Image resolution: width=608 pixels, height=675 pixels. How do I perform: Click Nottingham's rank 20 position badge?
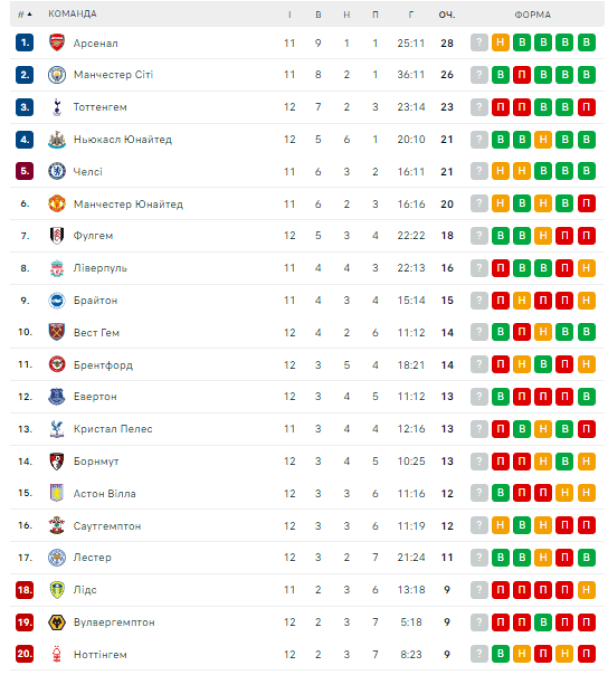pyautogui.click(x=24, y=654)
